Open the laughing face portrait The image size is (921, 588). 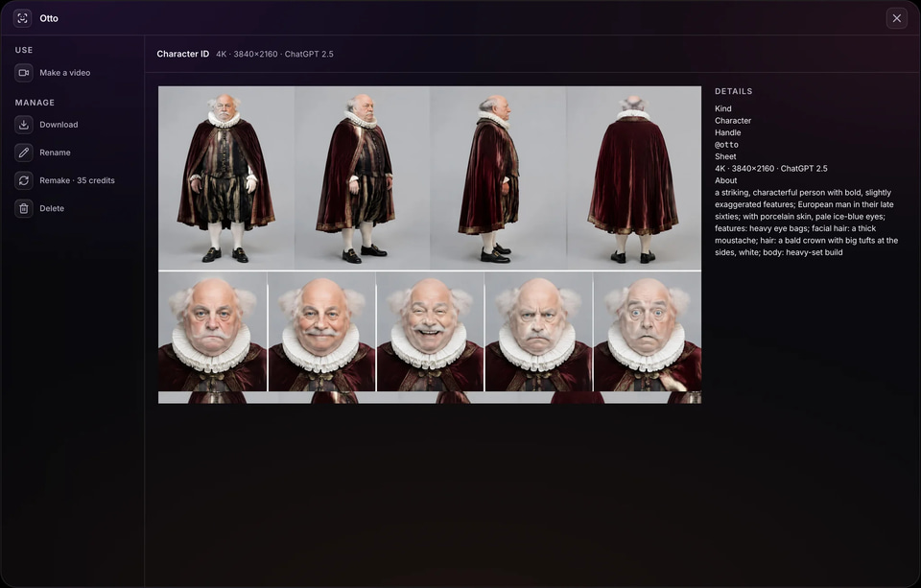430,331
